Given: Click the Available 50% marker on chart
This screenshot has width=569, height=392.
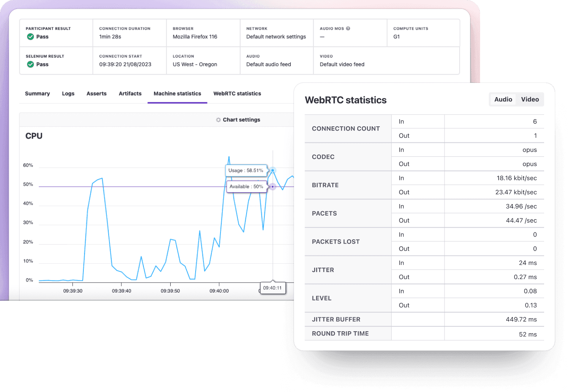Looking at the screenshot, I should click(273, 186).
